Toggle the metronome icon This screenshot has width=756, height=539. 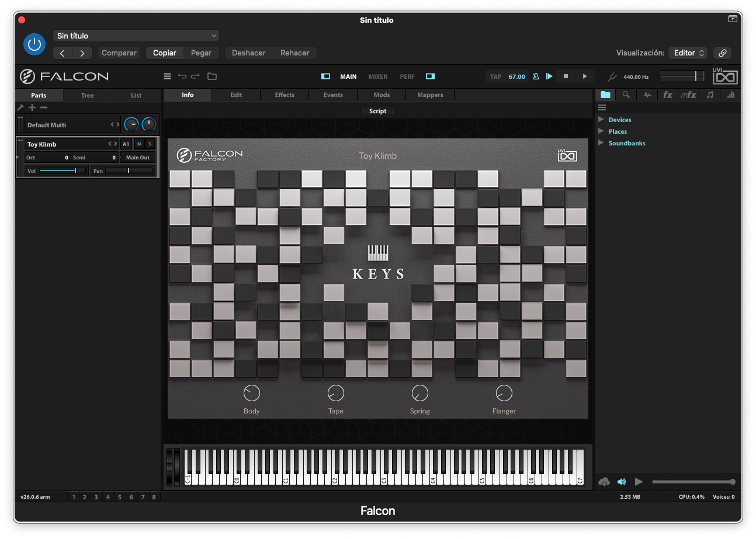(x=536, y=76)
